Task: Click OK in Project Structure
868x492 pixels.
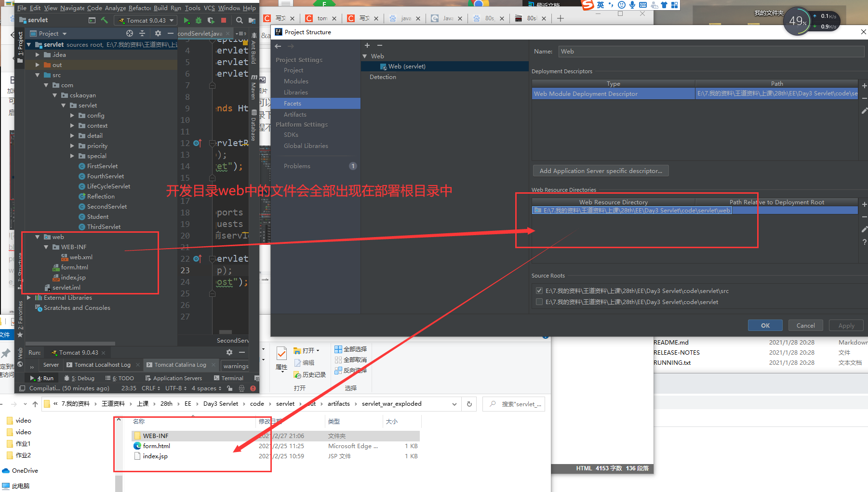Action: pos(765,325)
